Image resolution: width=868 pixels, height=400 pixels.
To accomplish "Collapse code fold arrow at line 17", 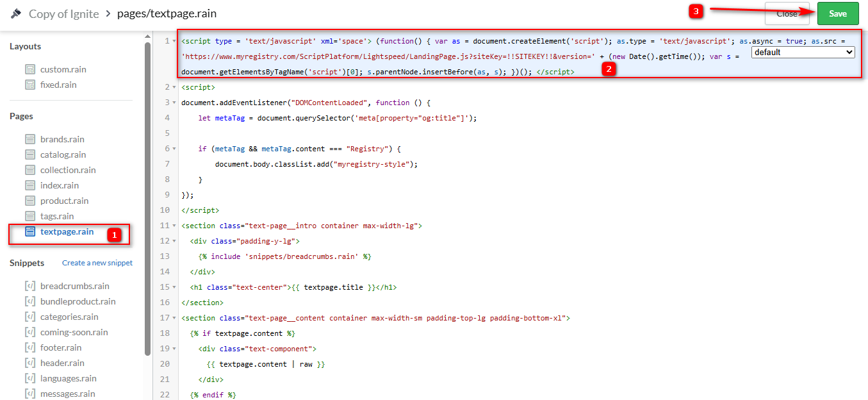I will 174,318.
